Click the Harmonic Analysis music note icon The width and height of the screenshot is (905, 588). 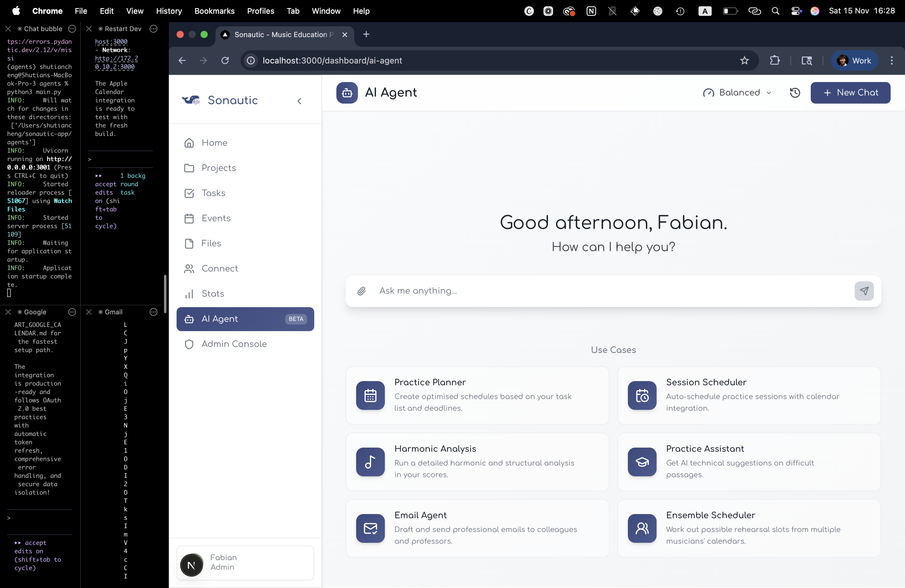tap(370, 462)
